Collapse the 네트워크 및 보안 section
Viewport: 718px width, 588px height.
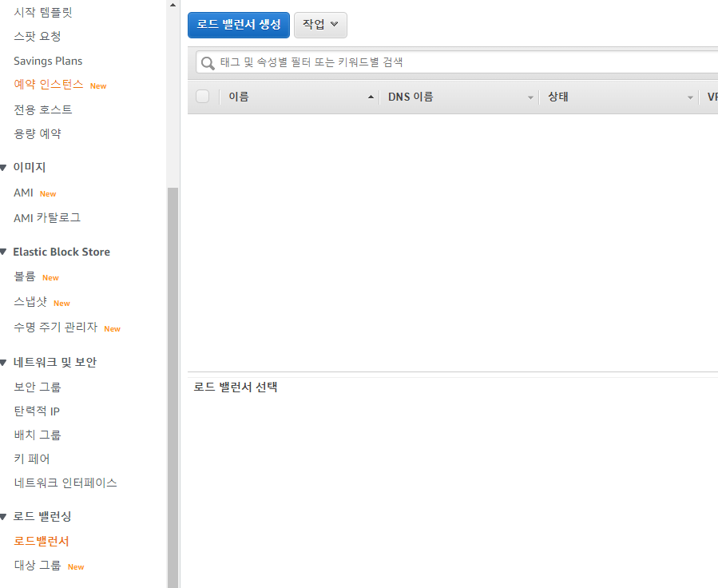point(3,363)
